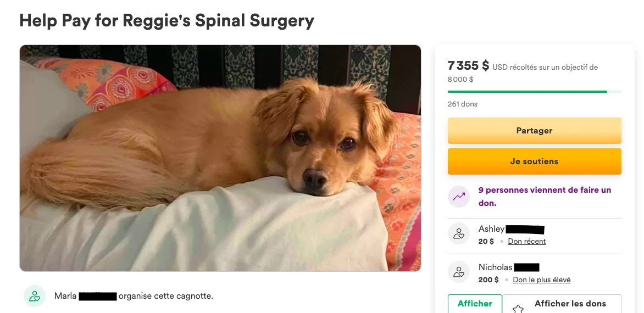
Task: Click the organizer name Marla
Action: coord(65,296)
